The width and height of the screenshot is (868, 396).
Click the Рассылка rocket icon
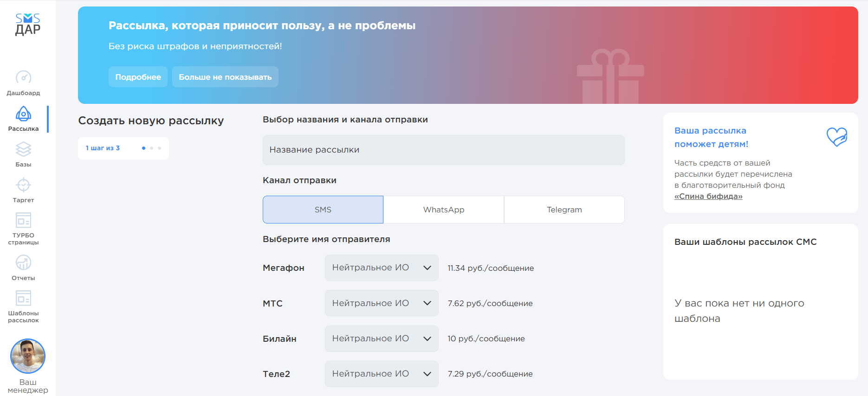pos(23,114)
